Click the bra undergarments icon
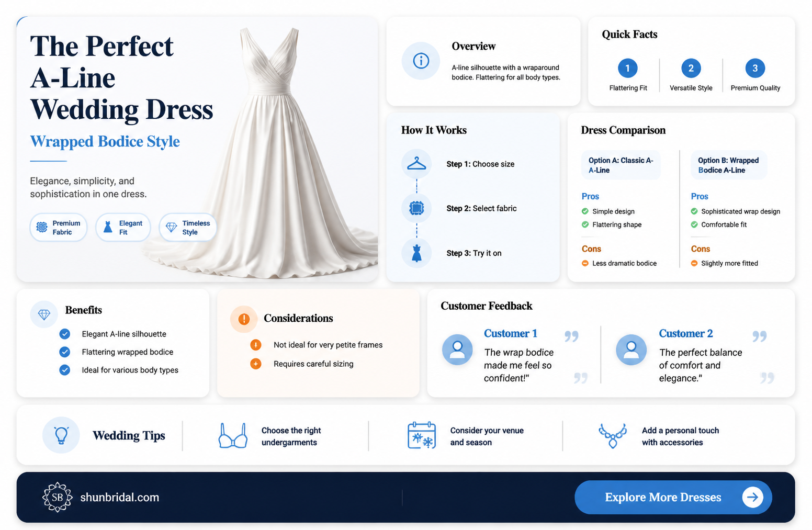The height and width of the screenshot is (530, 812). (233, 435)
